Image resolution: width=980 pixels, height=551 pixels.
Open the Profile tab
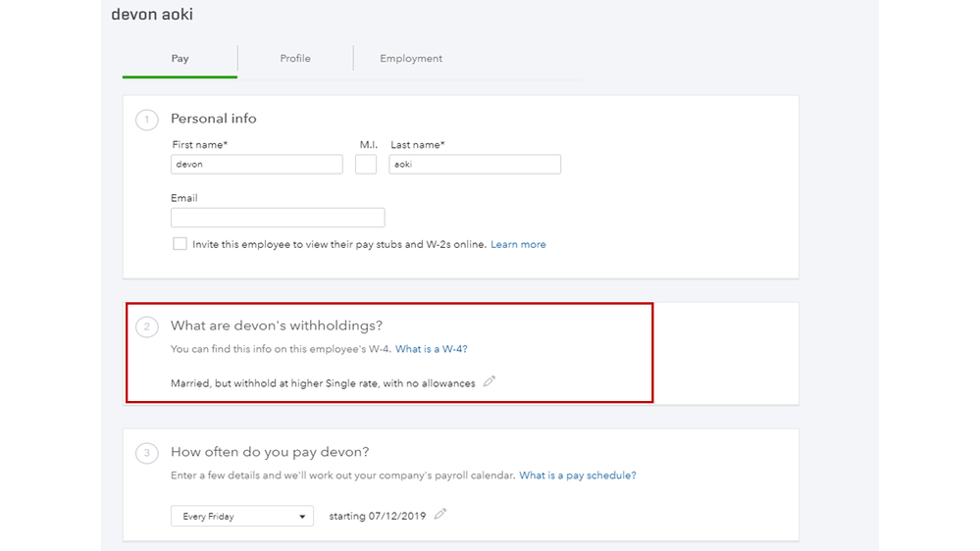pyautogui.click(x=295, y=59)
